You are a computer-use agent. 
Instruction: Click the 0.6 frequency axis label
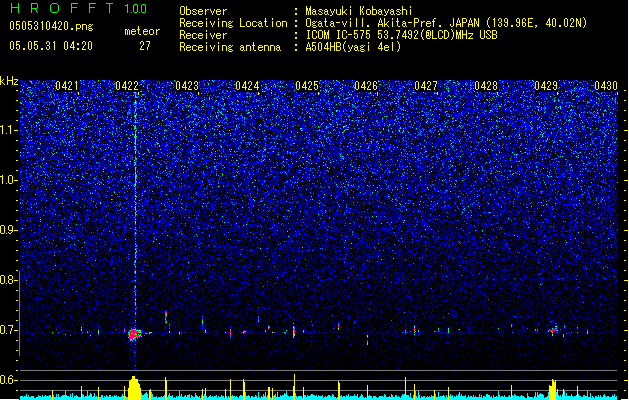coord(9,380)
